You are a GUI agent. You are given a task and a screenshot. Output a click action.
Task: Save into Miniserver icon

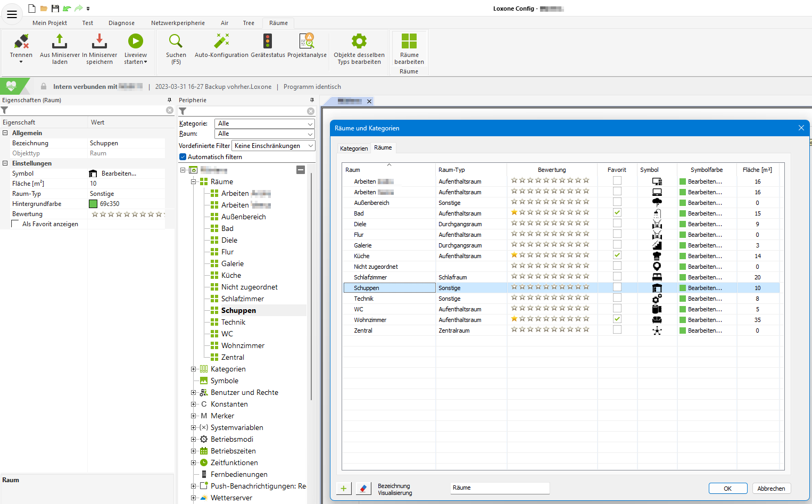100,41
